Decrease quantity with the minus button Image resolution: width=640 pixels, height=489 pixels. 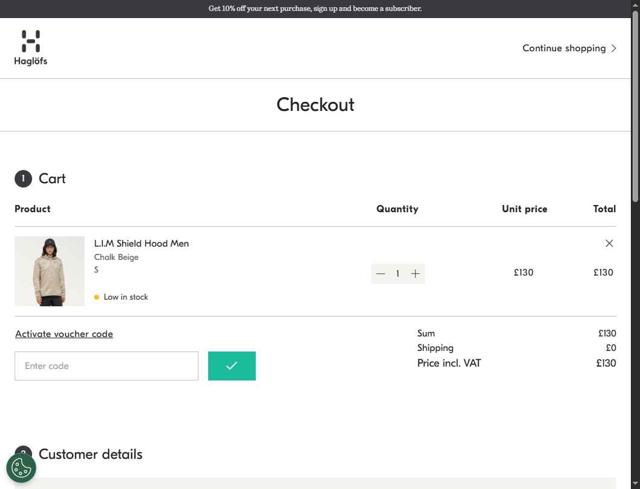click(380, 273)
